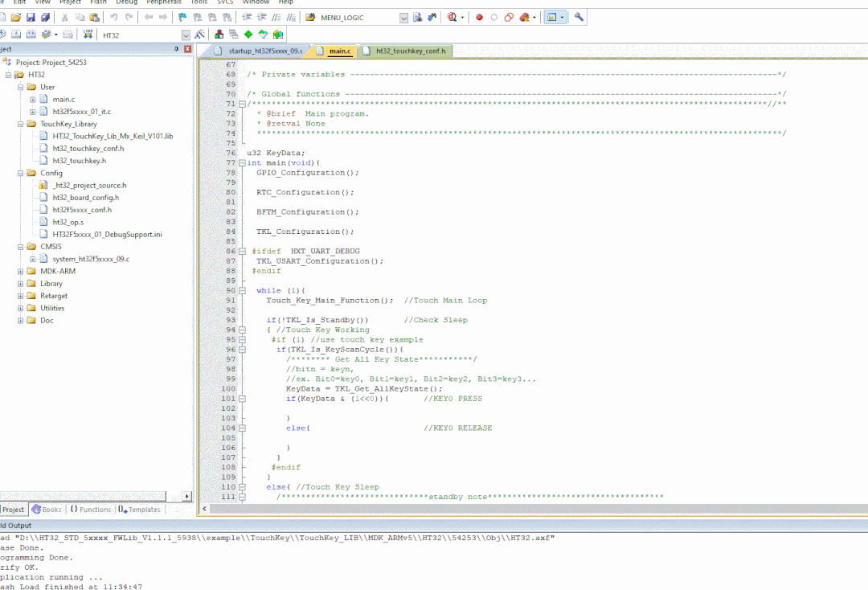
Task: Select ht32_touchkey.h in project tree
Action: [79, 161]
